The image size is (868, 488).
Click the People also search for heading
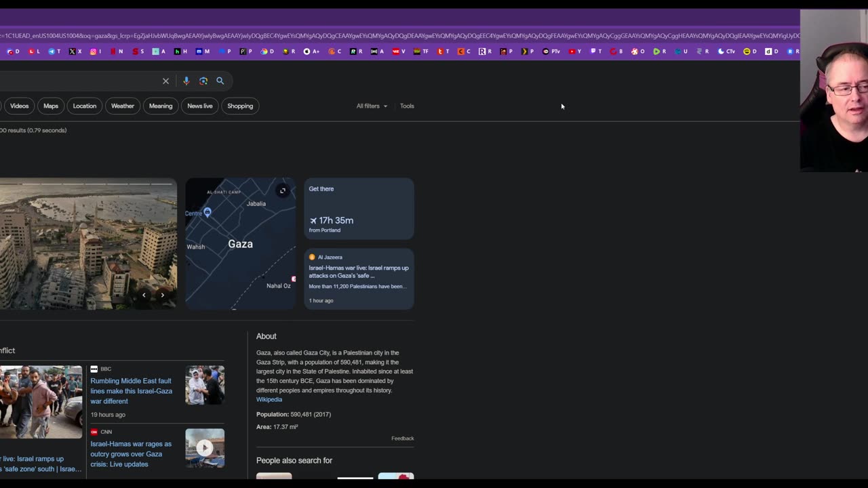(x=294, y=460)
